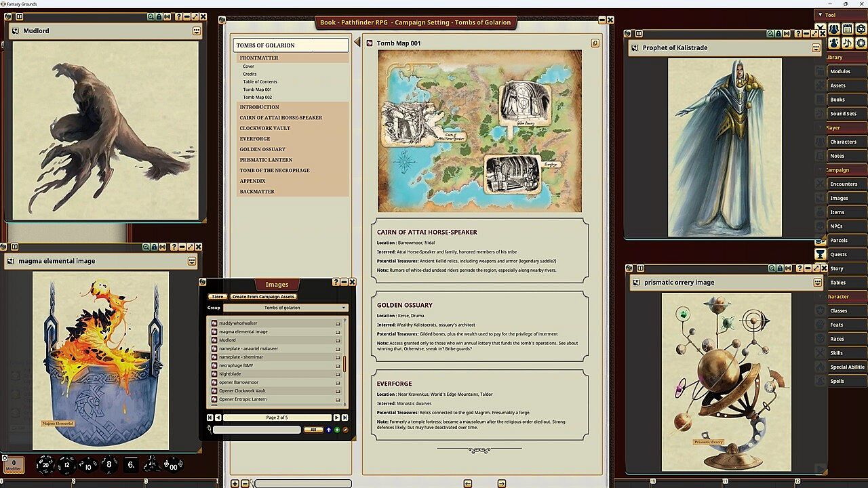Open the calendar tool icon
The image size is (868, 488).
coord(847,29)
